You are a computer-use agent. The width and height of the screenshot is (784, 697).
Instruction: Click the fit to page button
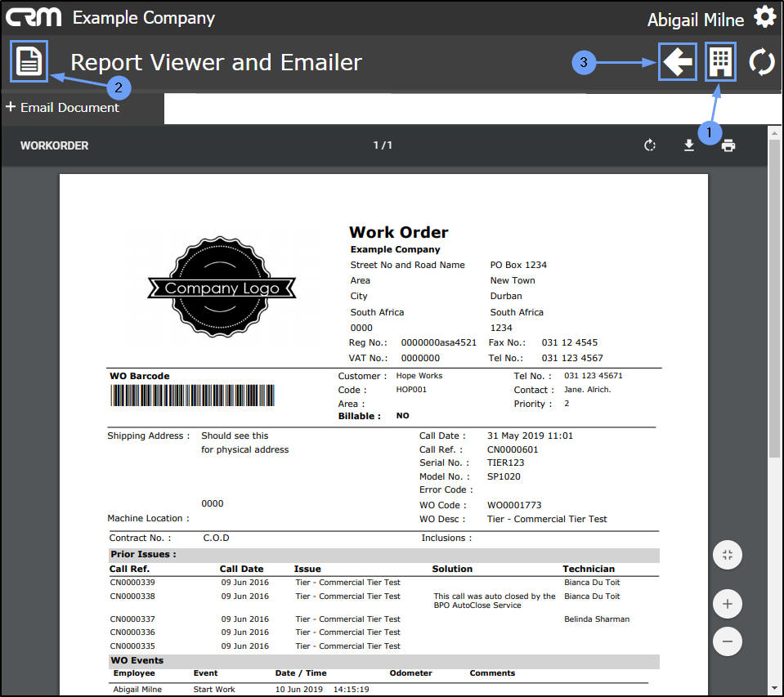(x=727, y=555)
